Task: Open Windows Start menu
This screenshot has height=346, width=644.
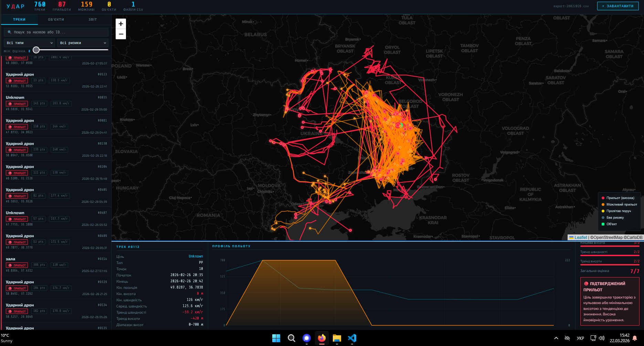Action: (x=276, y=338)
